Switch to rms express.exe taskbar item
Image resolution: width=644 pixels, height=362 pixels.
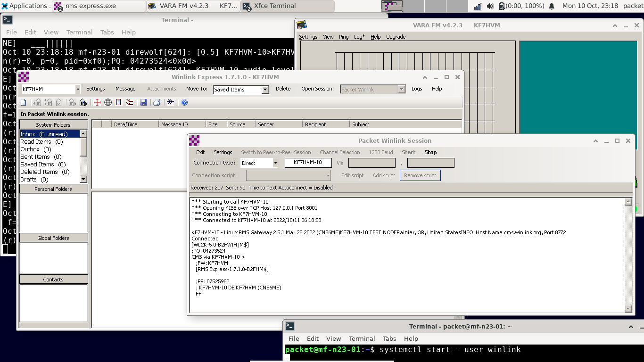(x=99, y=6)
